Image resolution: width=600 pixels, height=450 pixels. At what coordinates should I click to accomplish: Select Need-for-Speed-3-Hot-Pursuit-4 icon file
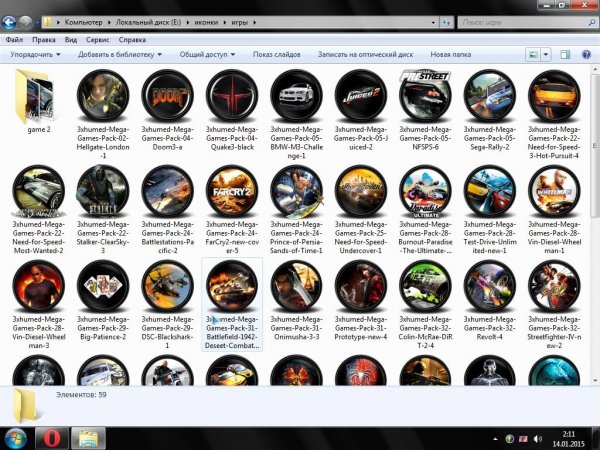click(554, 114)
